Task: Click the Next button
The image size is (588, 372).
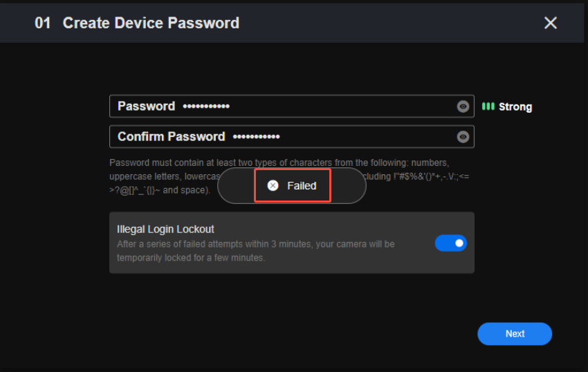Action: 515,333
